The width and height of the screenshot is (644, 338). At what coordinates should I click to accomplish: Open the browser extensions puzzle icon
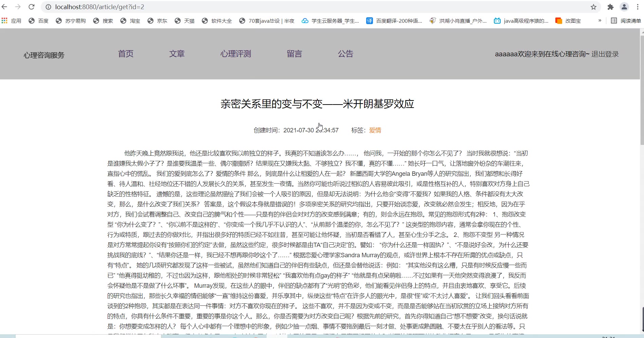click(610, 7)
